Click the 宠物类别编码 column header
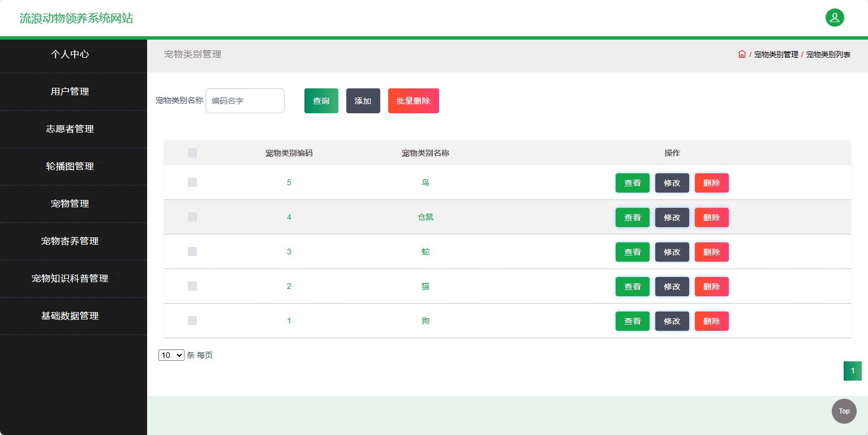Viewport: 868px width, 435px height. point(289,153)
